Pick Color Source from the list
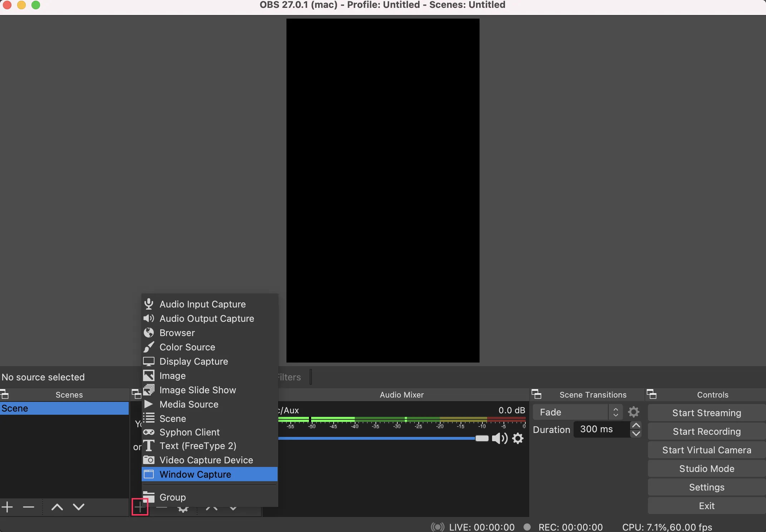Screen dimensions: 766x532 coord(210,347)
